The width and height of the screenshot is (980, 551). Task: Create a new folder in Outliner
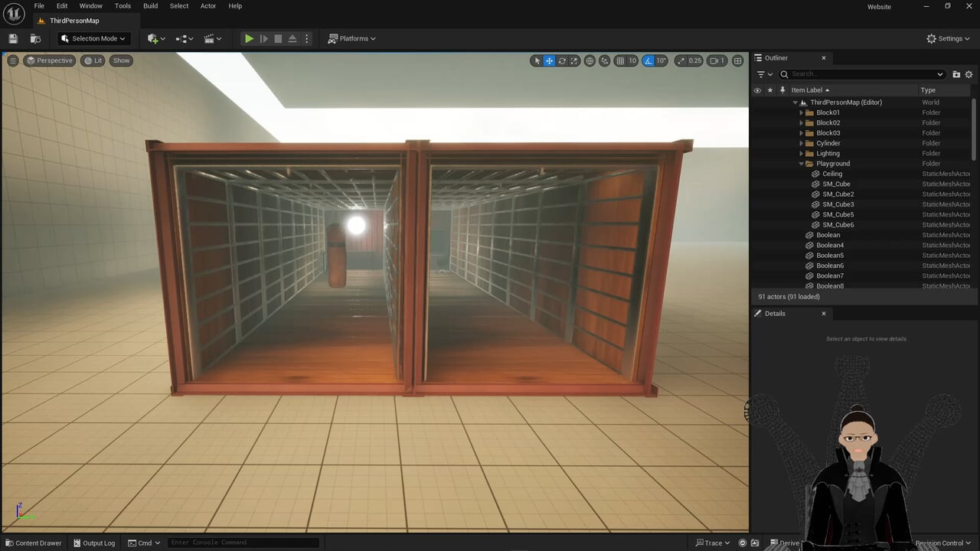coord(956,74)
